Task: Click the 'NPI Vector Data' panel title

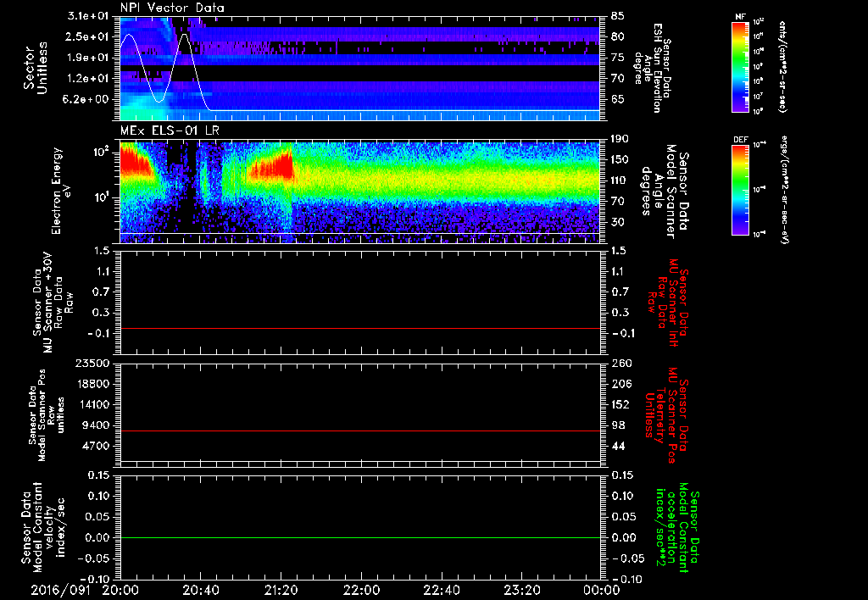Action: coord(172,8)
